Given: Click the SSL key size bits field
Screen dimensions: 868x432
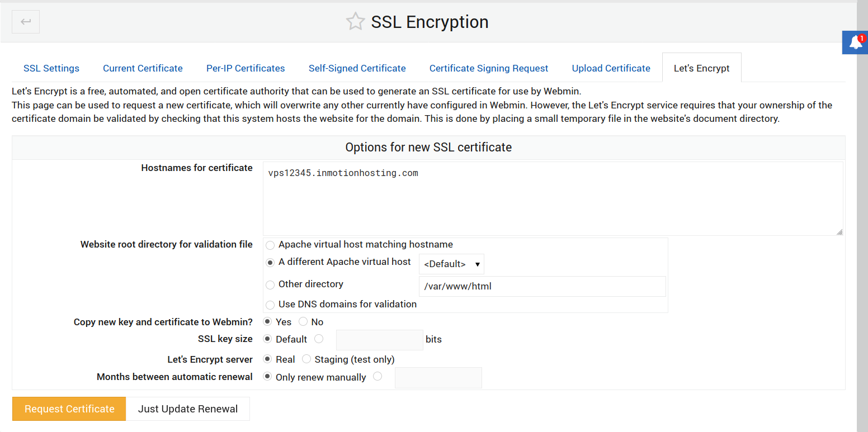Looking at the screenshot, I should (379, 340).
